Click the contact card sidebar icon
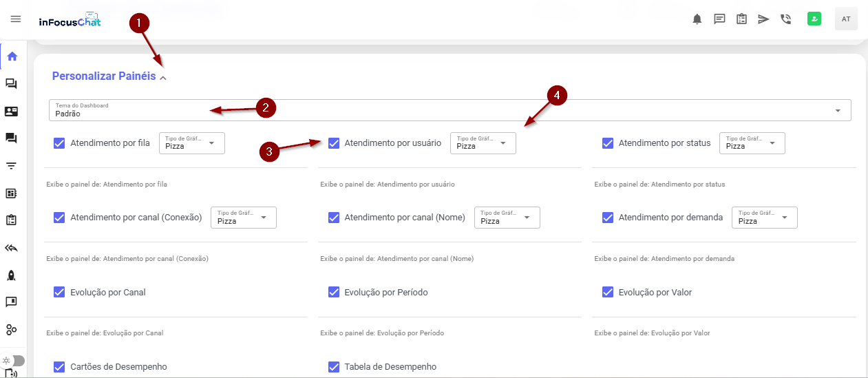 click(11, 112)
